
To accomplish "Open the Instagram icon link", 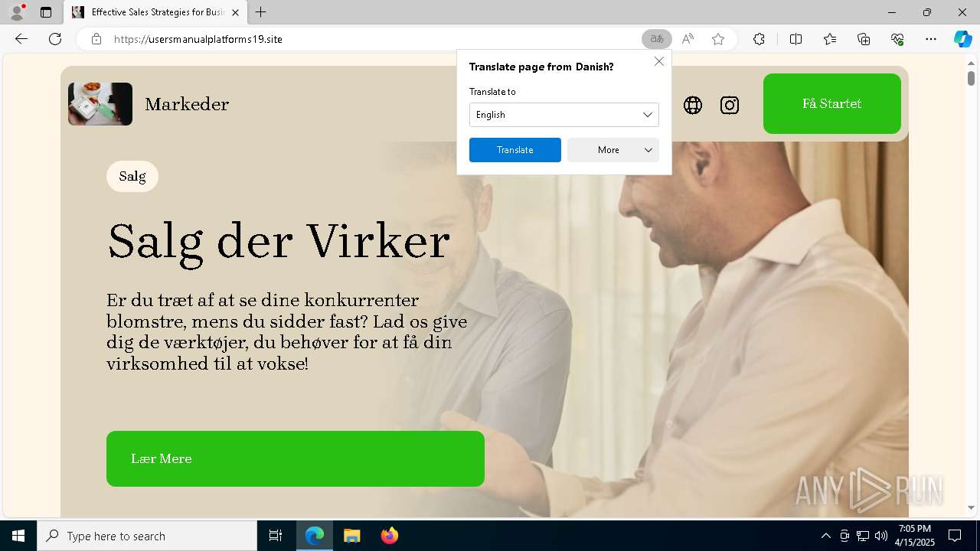I will point(730,105).
